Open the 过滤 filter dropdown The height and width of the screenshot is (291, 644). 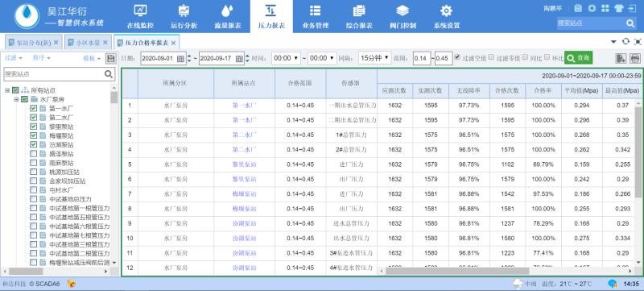click(x=14, y=58)
